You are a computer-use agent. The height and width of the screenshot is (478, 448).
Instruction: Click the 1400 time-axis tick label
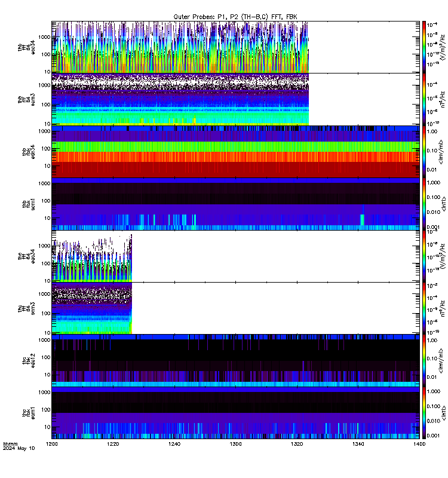tap(419, 444)
